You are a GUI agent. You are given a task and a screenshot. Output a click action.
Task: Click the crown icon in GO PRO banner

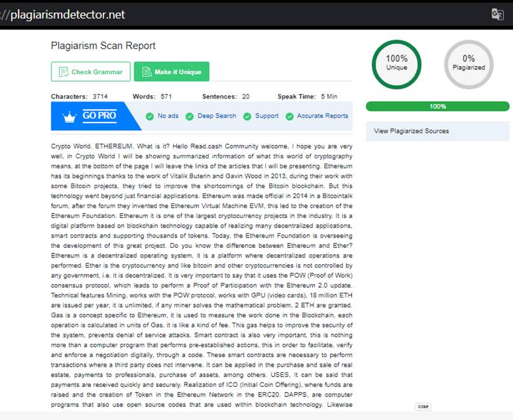69,117
